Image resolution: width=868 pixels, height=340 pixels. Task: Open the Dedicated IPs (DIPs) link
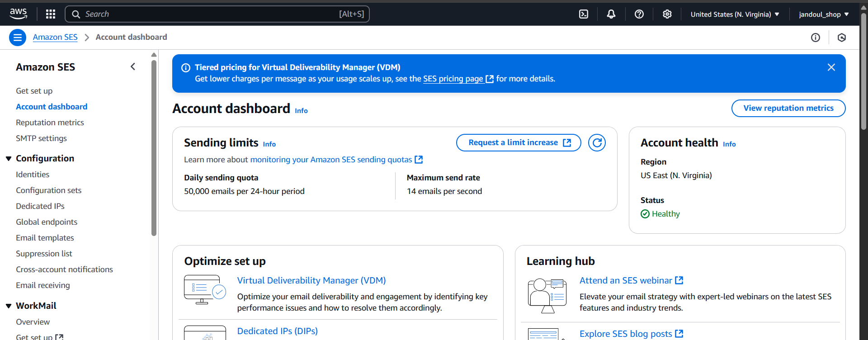(x=278, y=331)
